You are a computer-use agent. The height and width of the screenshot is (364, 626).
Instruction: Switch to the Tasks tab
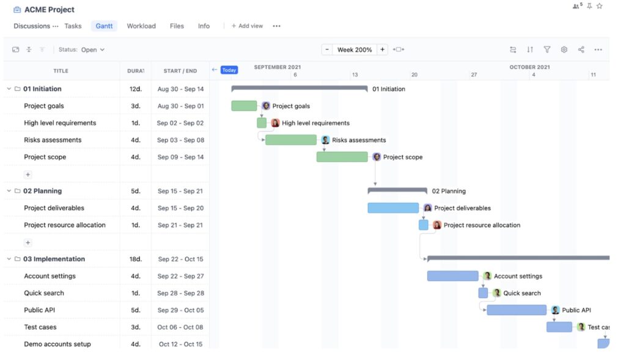(x=73, y=26)
